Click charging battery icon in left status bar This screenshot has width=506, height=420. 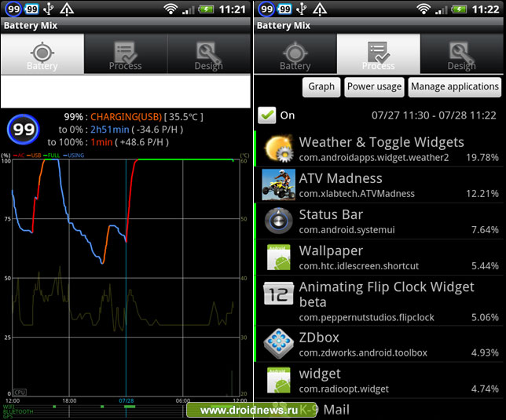[x=206, y=9]
